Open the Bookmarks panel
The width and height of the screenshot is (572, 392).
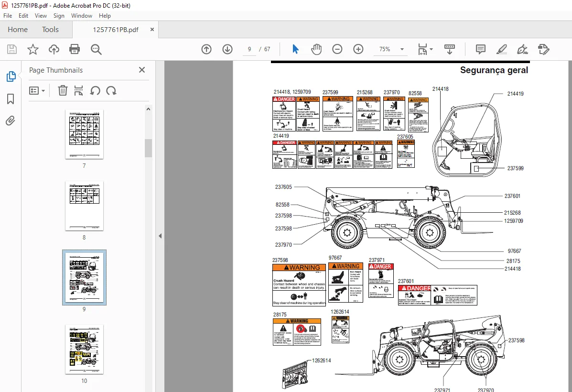pyautogui.click(x=11, y=98)
